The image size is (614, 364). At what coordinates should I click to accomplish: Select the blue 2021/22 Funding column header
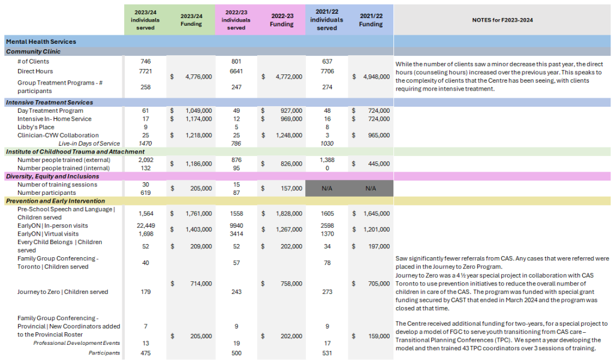[x=371, y=20]
